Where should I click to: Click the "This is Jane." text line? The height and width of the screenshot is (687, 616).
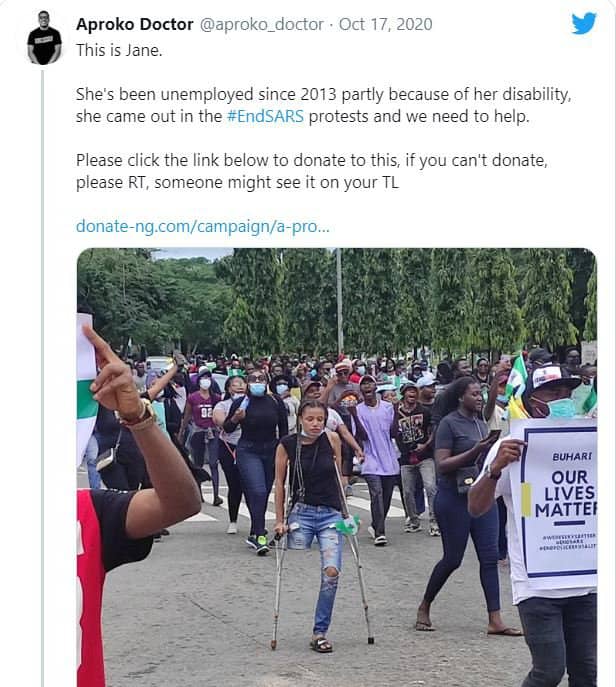tap(119, 49)
